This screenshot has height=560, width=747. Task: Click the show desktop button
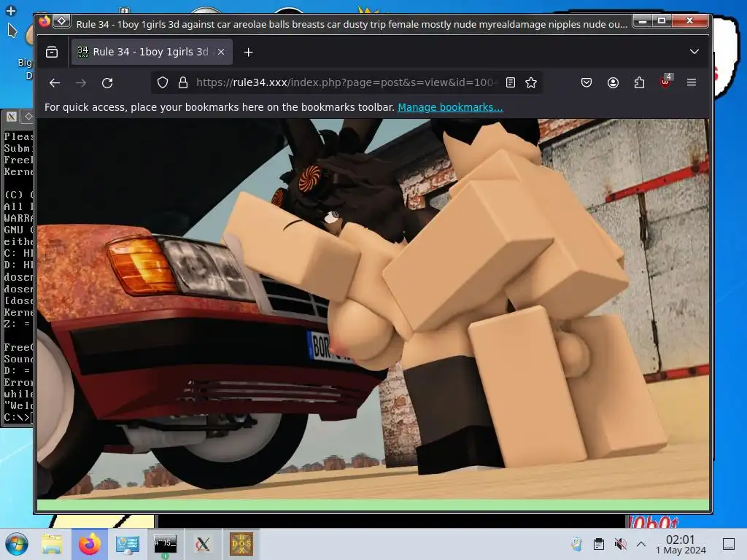[729, 544]
